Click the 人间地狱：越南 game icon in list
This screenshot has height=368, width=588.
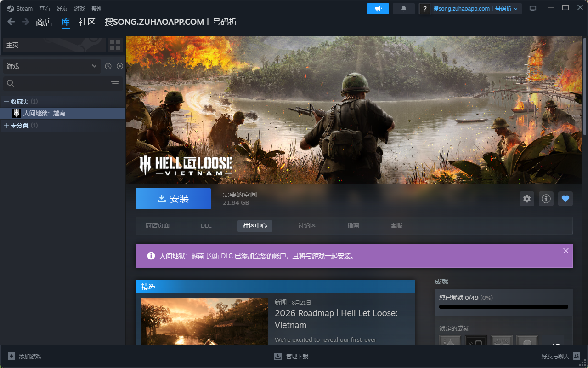[17, 113]
